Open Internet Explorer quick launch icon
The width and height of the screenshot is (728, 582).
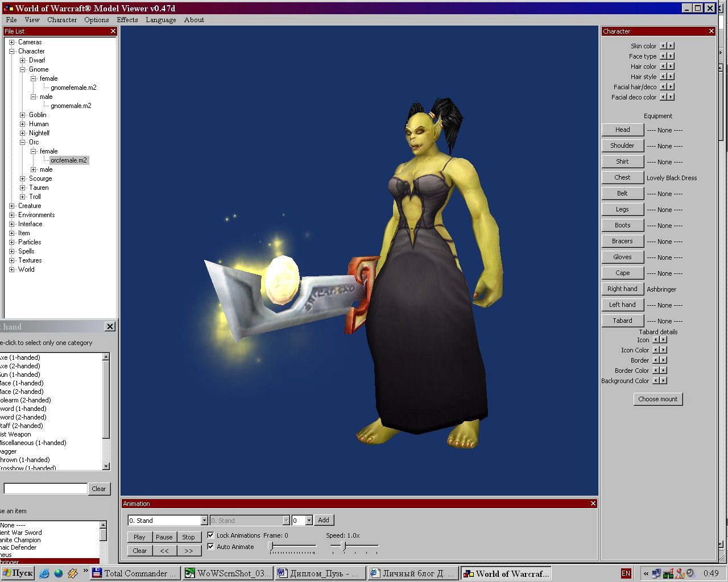[44, 573]
